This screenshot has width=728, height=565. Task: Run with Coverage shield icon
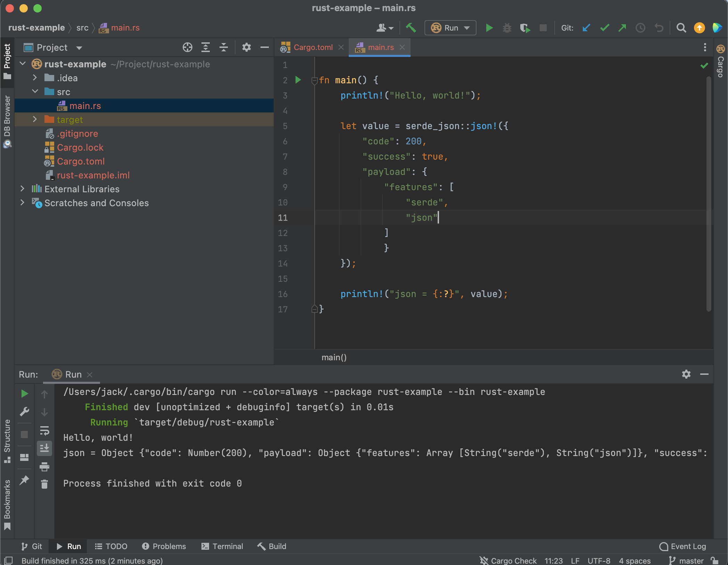[525, 28]
